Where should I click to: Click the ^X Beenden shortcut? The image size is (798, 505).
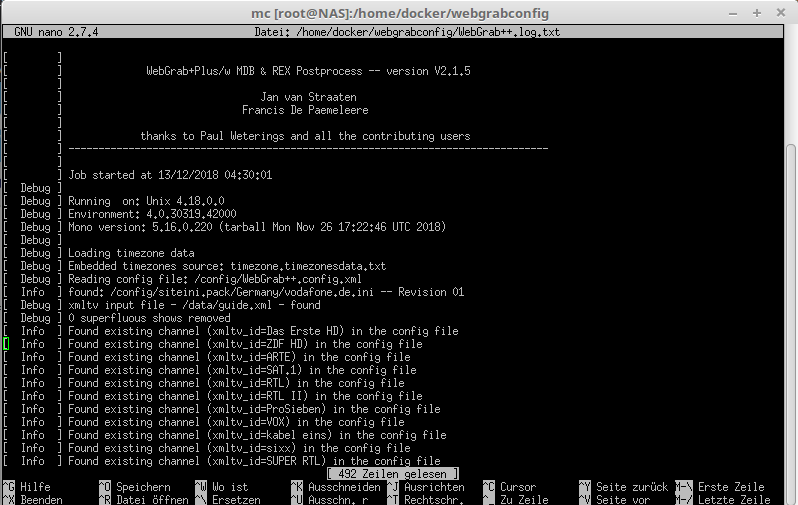[x=33, y=499]
